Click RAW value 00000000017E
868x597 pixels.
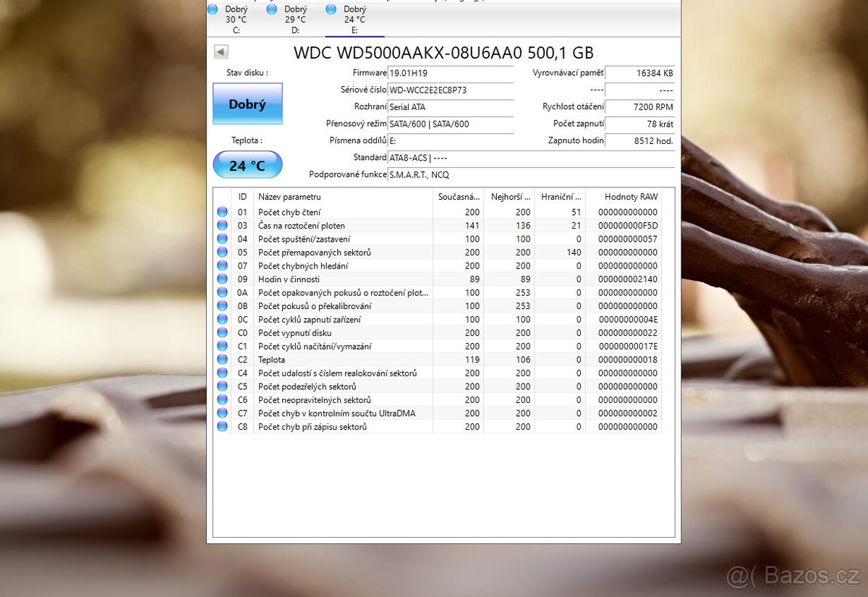coord(628,346)
